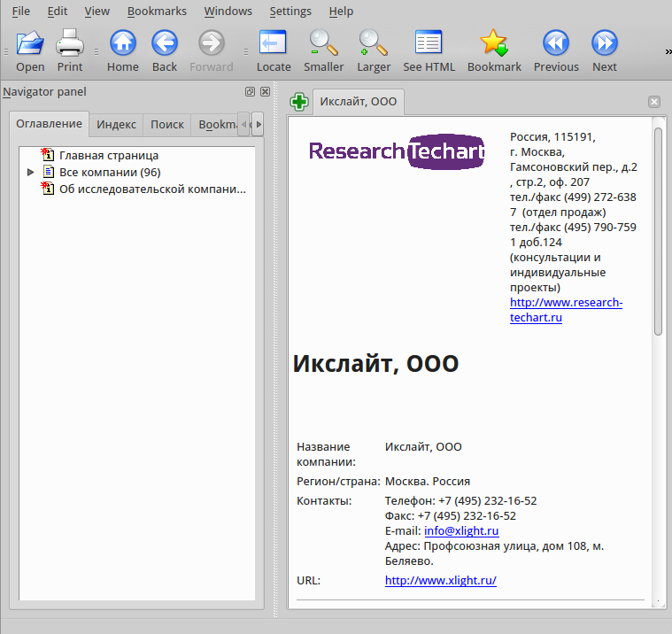The width and height of the screenshot is (672, 634).
Task: Open the Edit menu
Action: click(x=58, y=12)
